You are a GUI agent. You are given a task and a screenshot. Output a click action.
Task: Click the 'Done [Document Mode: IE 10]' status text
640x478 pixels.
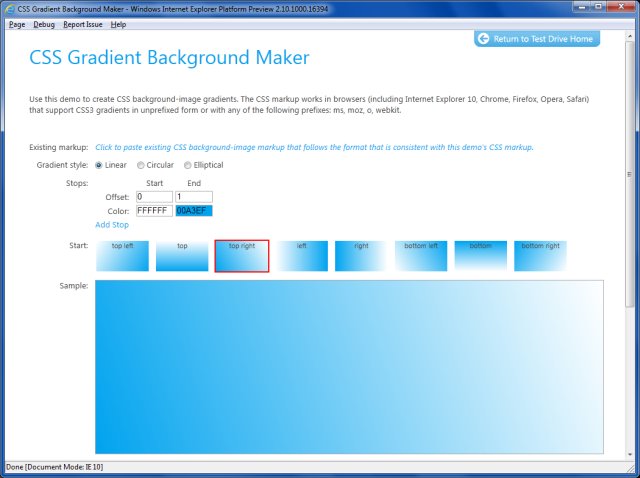pyautogui.click(x=55, y=467)
